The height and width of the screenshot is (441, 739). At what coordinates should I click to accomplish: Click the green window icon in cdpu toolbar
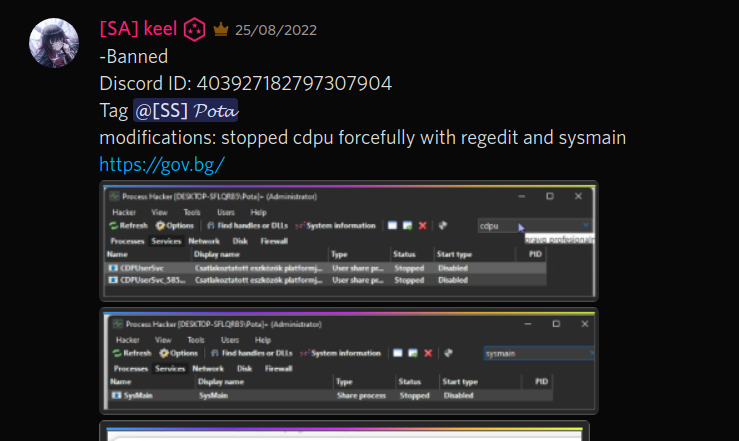pos(407,226)
